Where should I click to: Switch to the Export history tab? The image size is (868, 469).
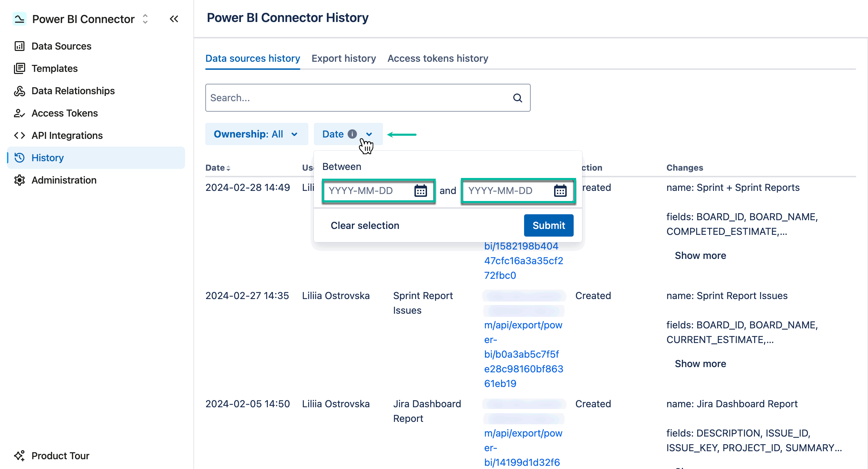click(x=344, y=58)
